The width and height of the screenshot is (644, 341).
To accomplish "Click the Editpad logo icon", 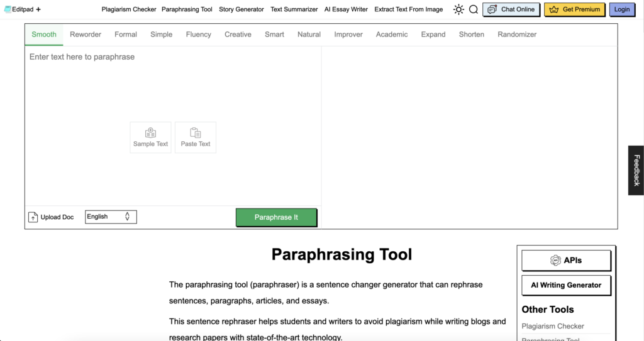I will pyautogui.click(x=8, y=9).
